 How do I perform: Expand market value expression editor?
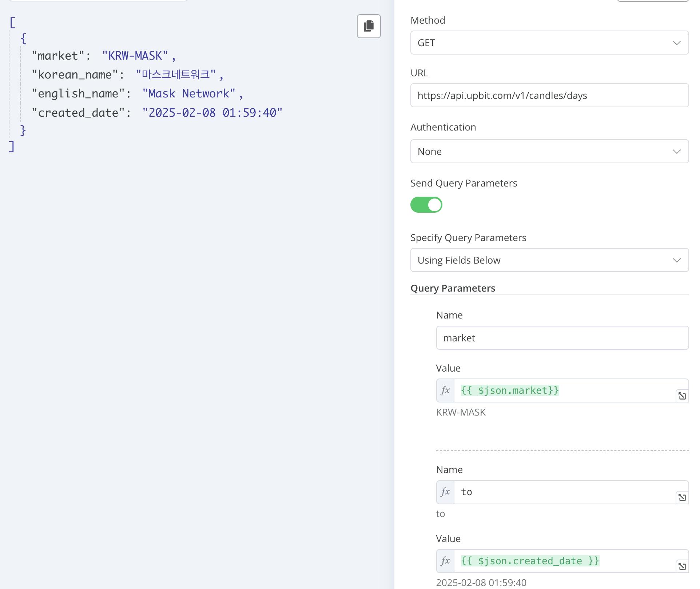pyautogui.click(x=682, y=396)
